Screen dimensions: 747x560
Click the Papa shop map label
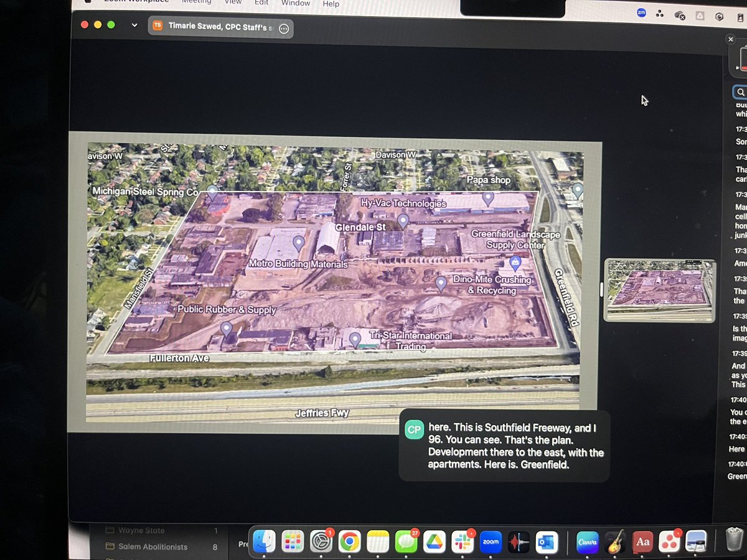[x=489, y=180]
